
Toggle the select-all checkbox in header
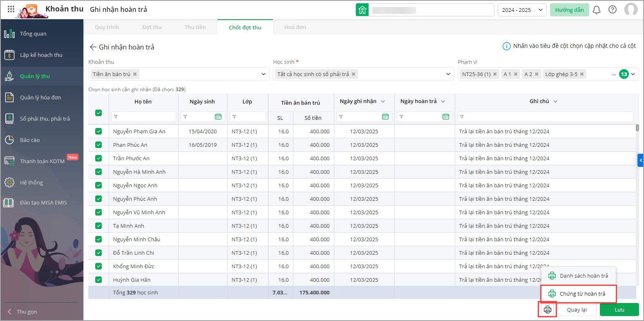click(98, 113)
